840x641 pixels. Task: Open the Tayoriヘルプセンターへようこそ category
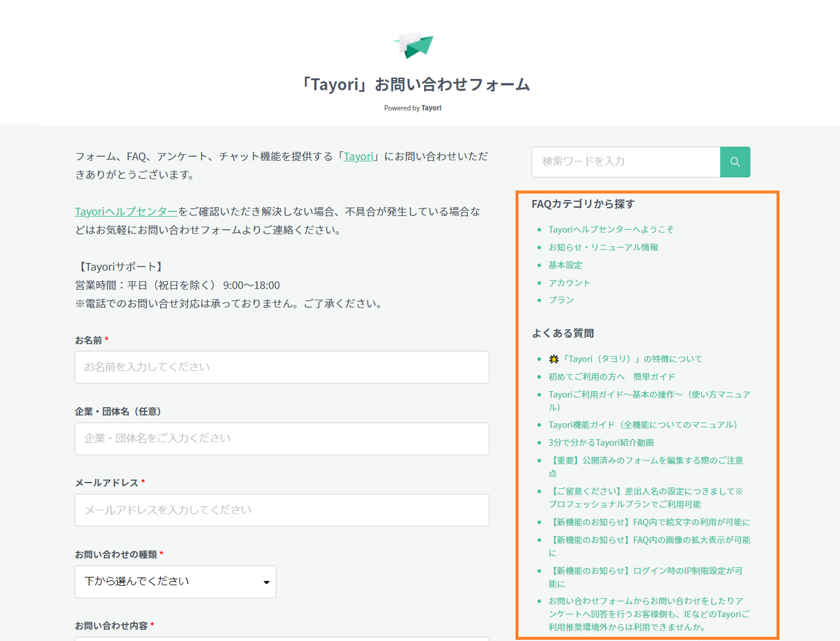point(611,230)
